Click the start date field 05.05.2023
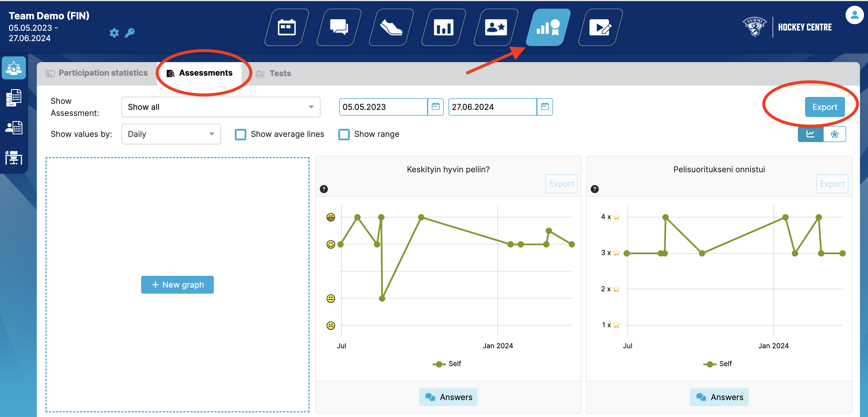 (x=383, y=107)
